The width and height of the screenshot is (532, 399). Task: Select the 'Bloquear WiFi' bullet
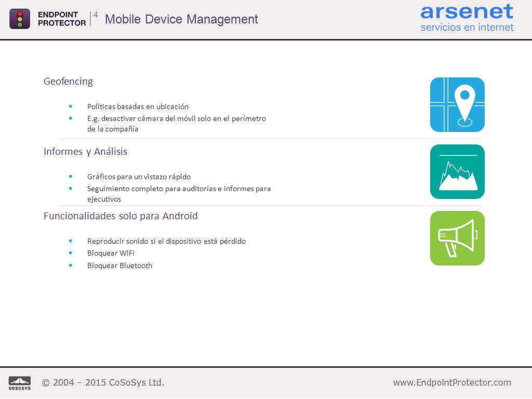[x=111, y=253]
